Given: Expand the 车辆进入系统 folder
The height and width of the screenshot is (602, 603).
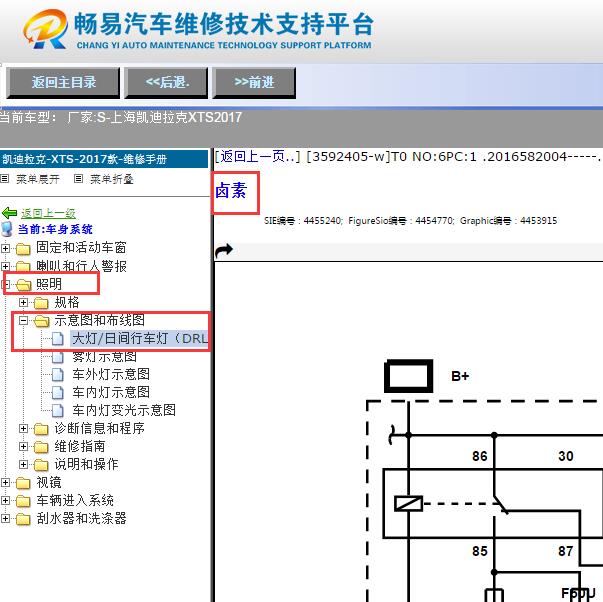Looking at the screenshot, I should point(5,500).
